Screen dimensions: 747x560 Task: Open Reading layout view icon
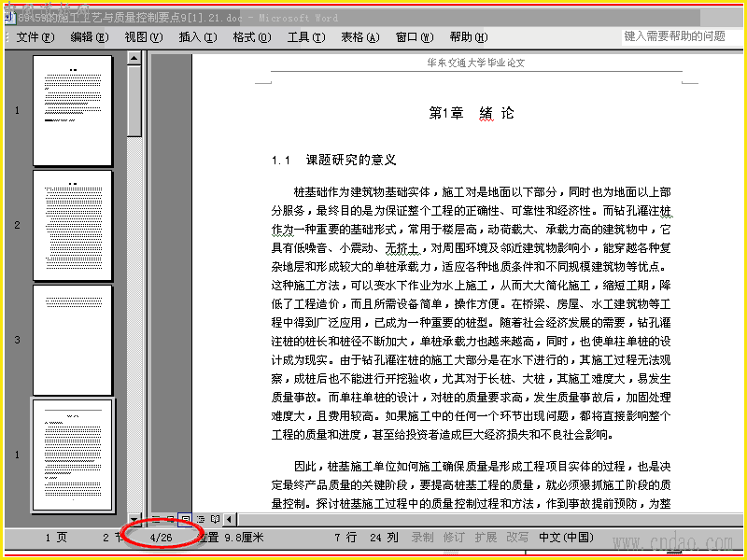(216, 520)
